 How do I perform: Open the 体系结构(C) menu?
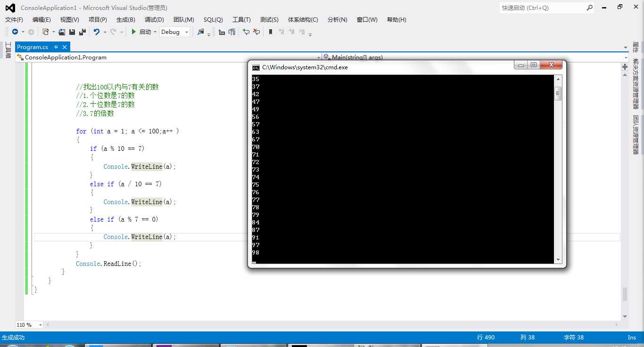[x=303, y=20]
